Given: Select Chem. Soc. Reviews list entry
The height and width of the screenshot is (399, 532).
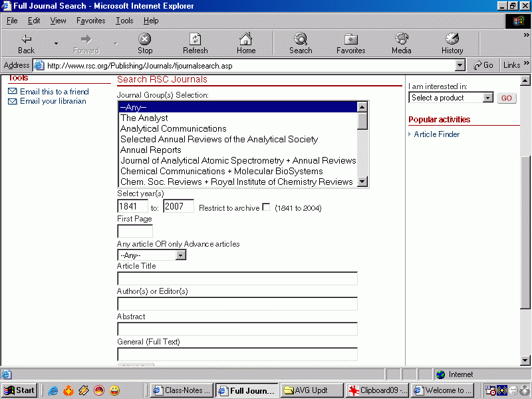Looking at the screenshot, I should click(238, 182).
